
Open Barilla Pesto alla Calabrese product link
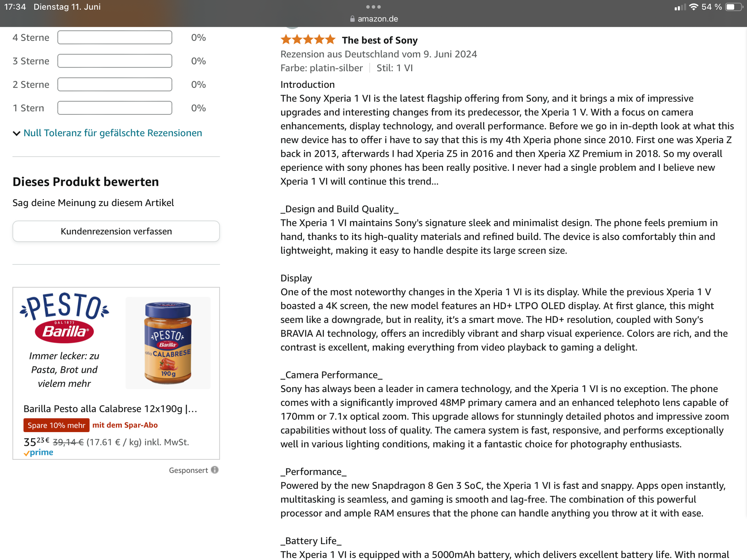(x=110, y=409)
